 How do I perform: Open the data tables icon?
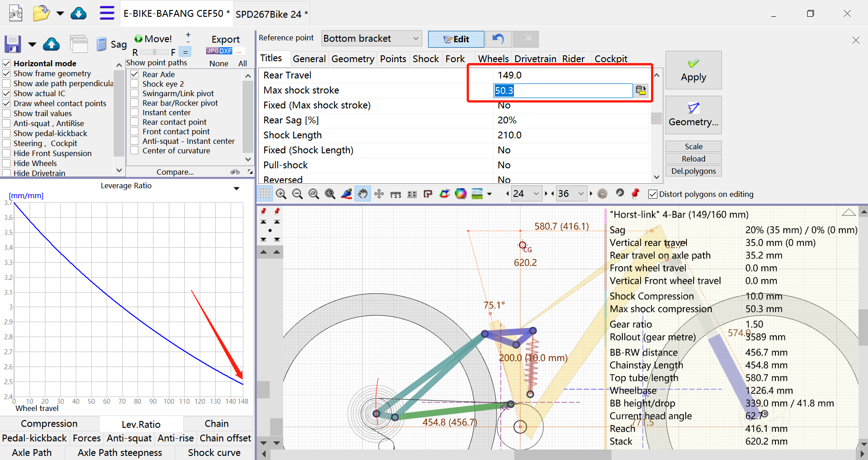click(79, 44)
